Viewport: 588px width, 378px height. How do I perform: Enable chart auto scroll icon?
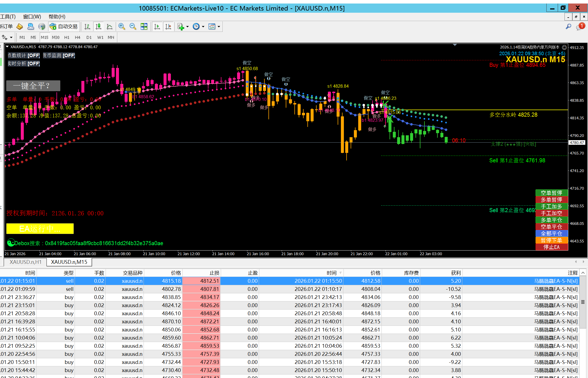point(157,27)
